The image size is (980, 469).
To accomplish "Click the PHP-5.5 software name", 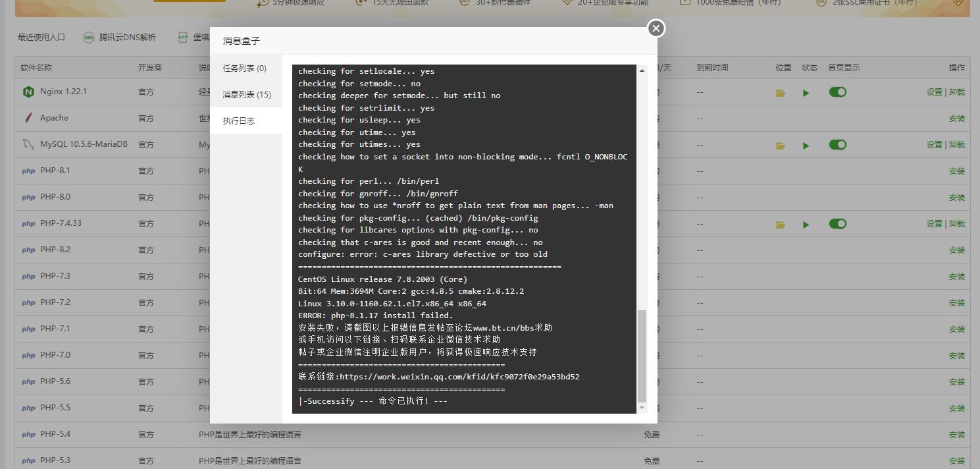I will [55, 408].
